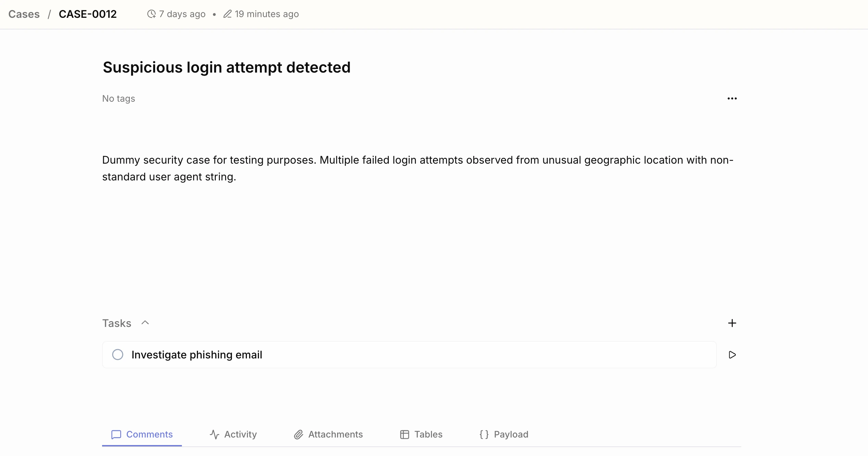Click the curly braces Payload icon
868x456 pixels.
click(484, 434)
